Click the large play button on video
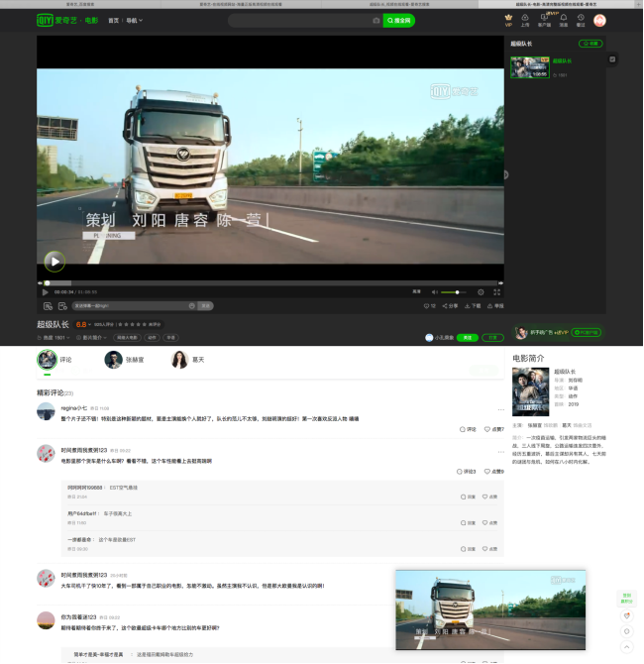 point(55,262)
